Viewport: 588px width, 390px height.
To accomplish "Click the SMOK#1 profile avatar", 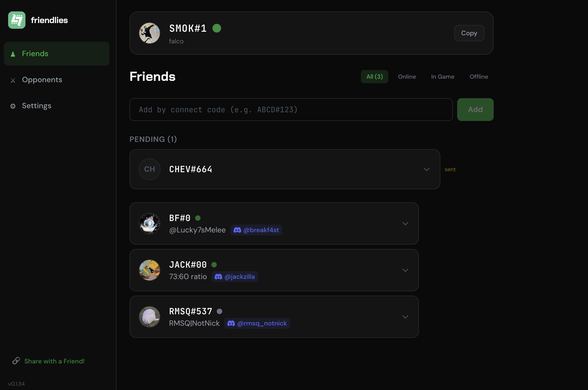I will tap(150, 33).
